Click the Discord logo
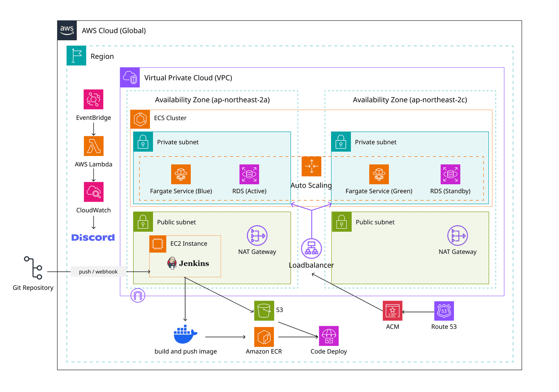 pyautogui.click(x=93, y=237)
